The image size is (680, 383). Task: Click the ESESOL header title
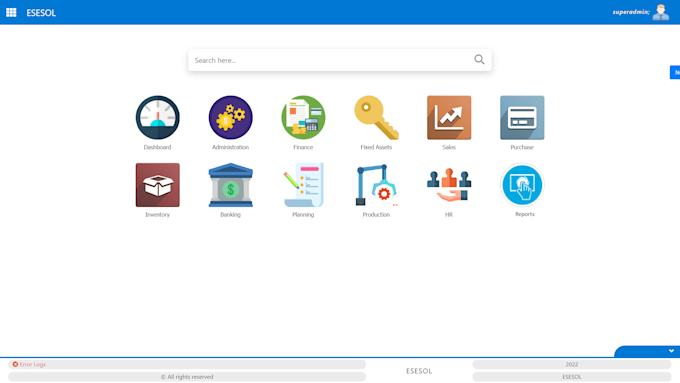(41, 13)
